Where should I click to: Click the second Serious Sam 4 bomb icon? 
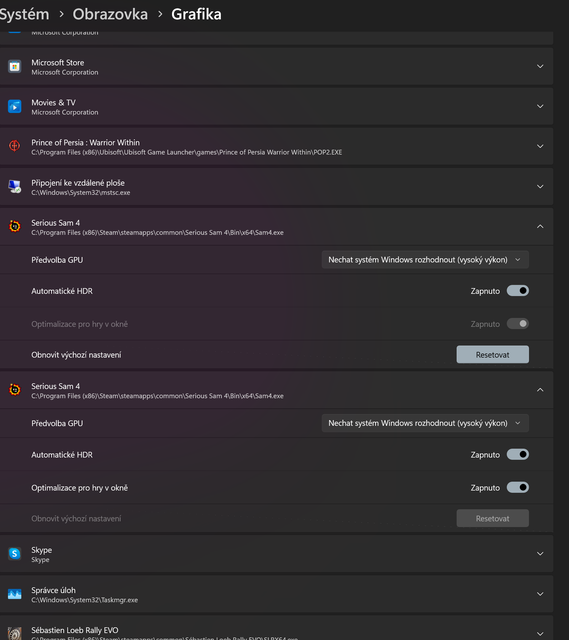(15, 390)
